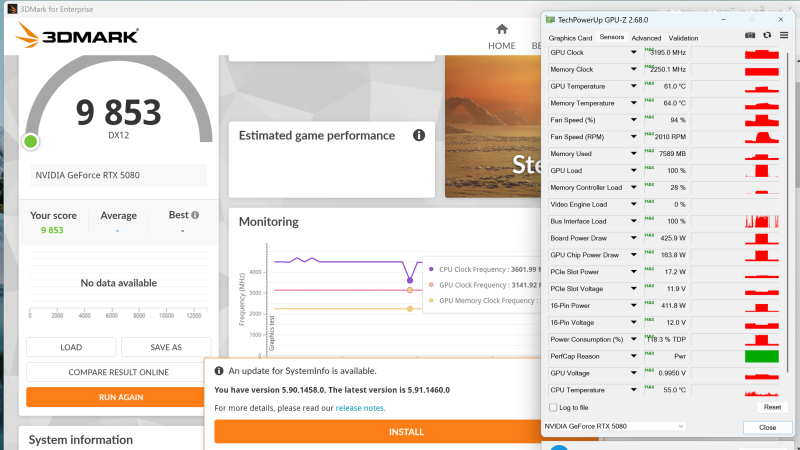Open the Memory Clock sensor dropdown
This screenshot has width=800, height=450.
click(x=634, y=69)
